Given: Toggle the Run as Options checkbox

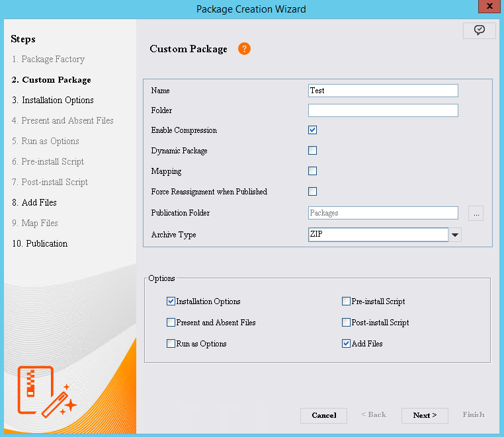Looking at the screenshot, I should (171, 344).
